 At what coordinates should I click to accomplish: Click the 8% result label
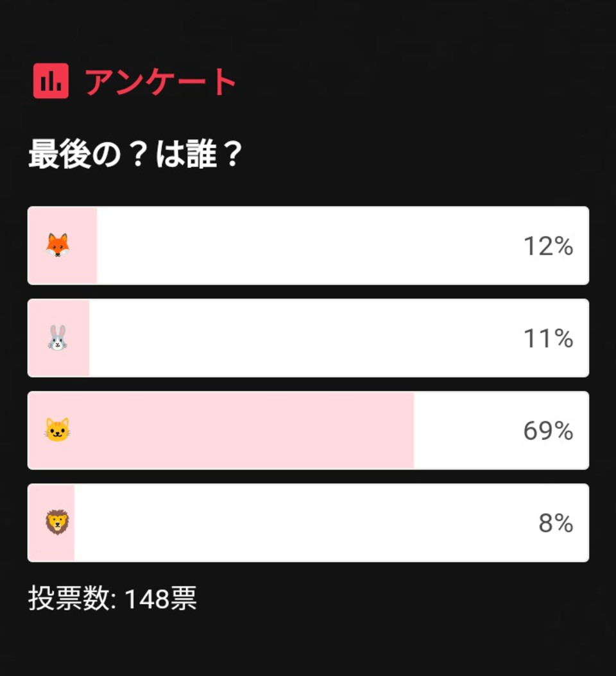pos(556,523)
